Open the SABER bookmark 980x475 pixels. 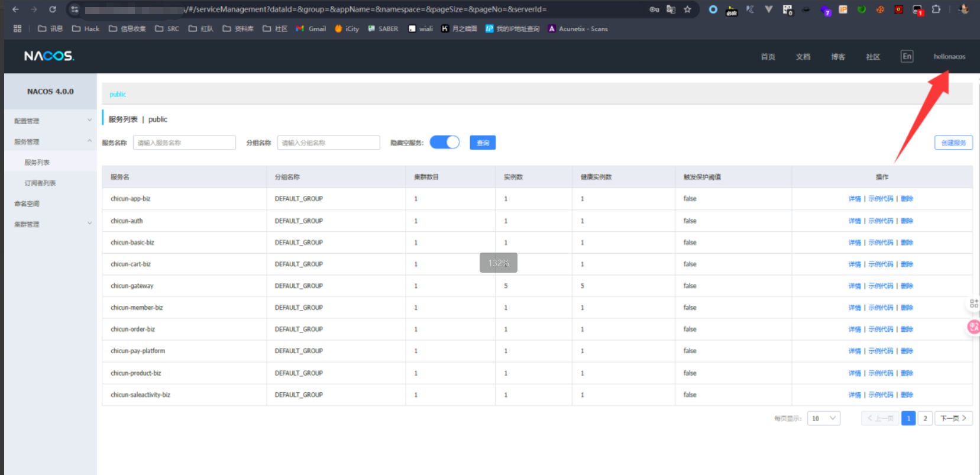click(x=383, y=28)
